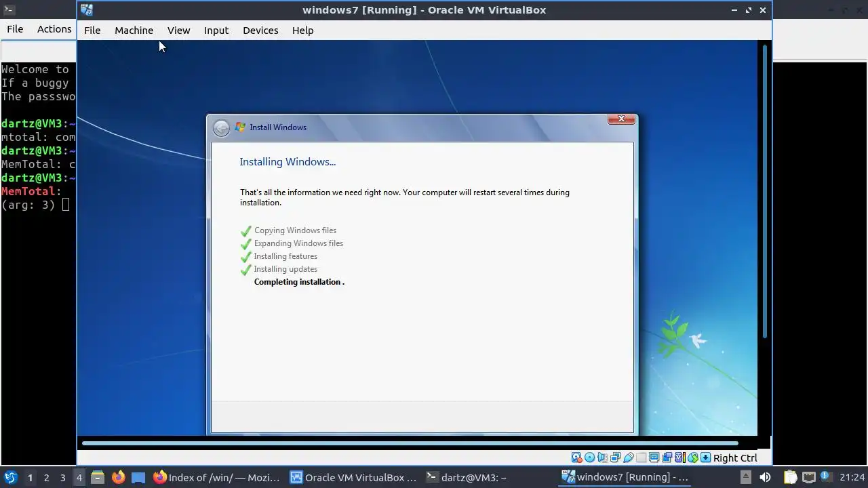This screenshot has width=868, height=488.
Task: Open volume control in system tray
Action: (765, 477)
